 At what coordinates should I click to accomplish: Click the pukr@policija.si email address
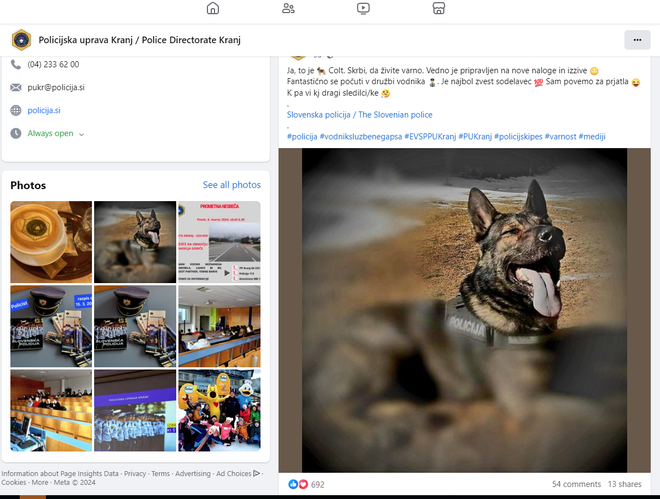click(x=56, y=88)
